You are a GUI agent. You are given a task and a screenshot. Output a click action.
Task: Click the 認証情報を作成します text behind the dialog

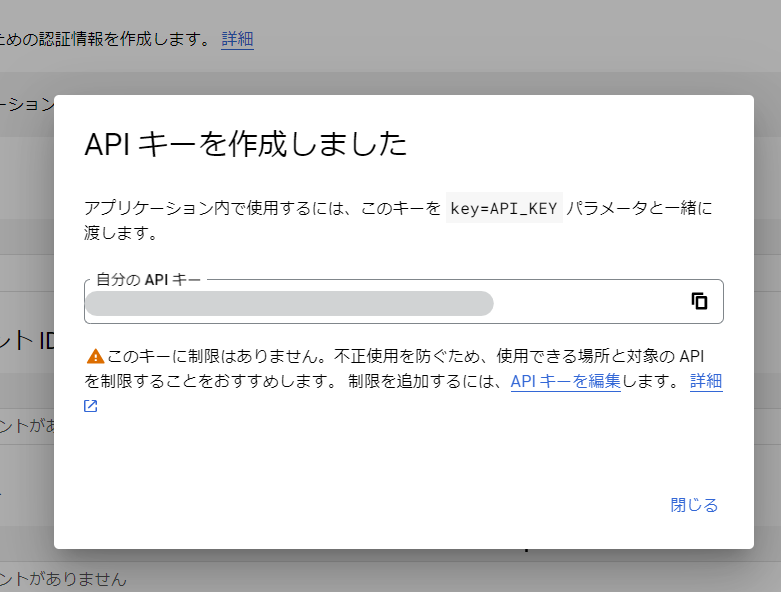point(110,39)
